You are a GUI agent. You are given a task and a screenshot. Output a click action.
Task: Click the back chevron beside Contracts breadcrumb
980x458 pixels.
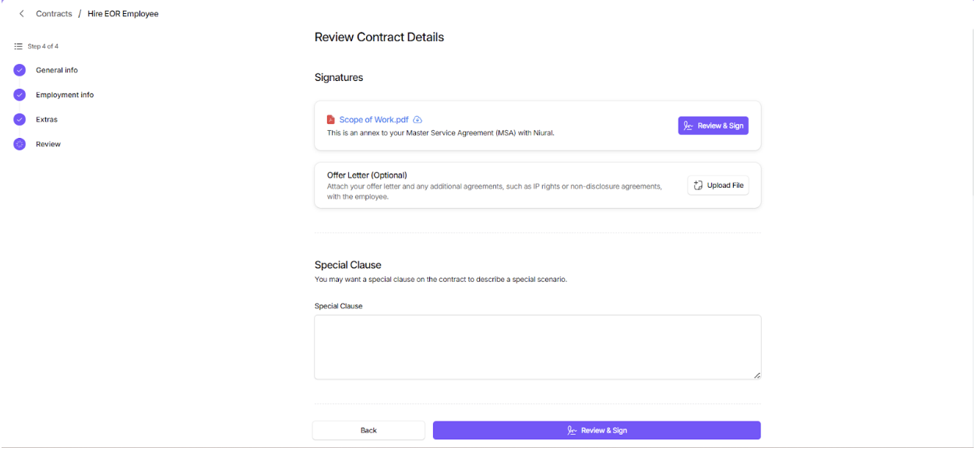22,14
